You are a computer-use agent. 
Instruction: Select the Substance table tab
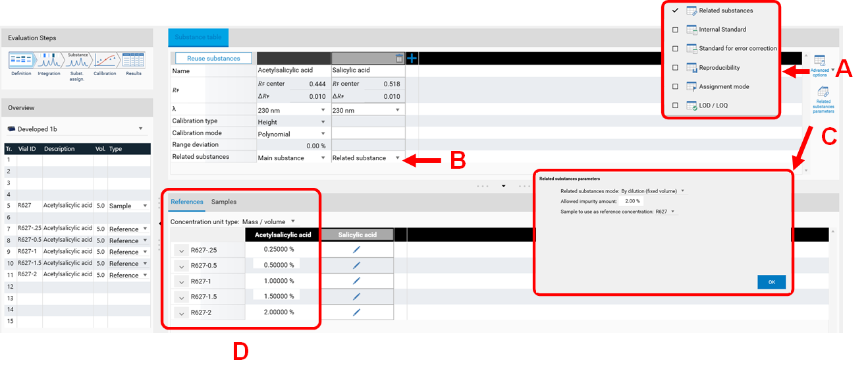click(x=198, y=38)
